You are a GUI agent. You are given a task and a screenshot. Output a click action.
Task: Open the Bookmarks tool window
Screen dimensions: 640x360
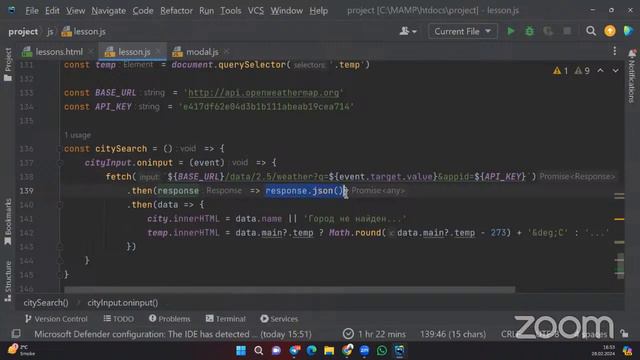[8, 222]
